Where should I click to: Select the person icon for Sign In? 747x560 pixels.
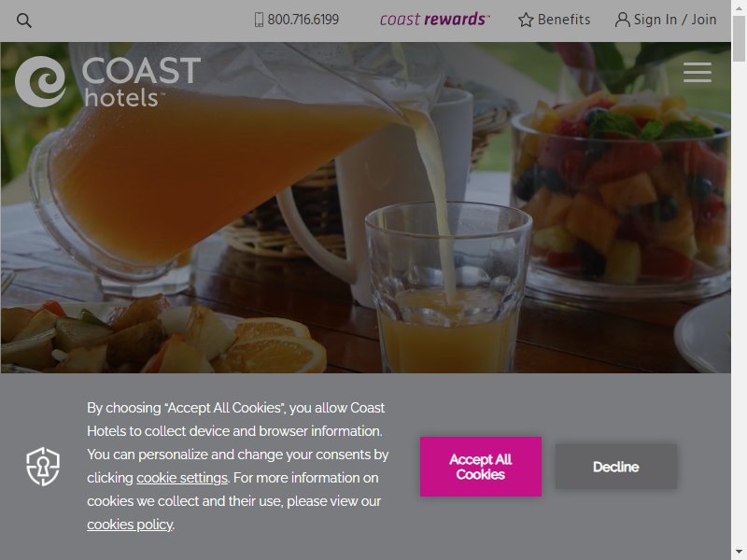point(622,20)
